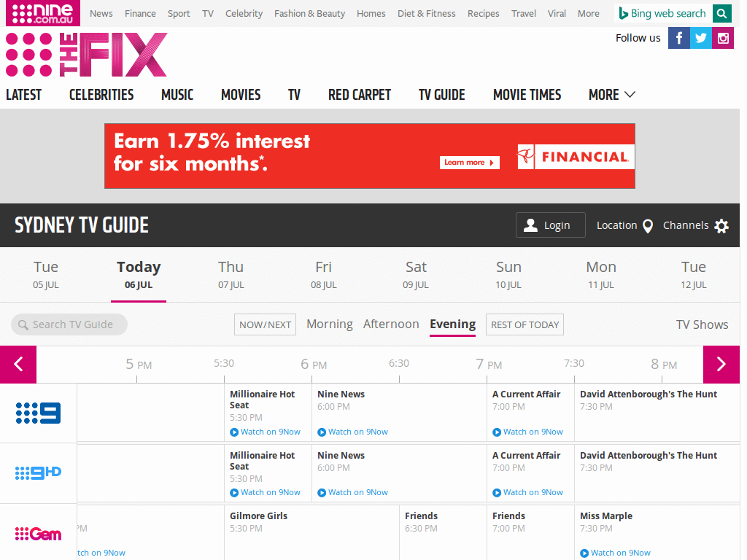Expand the MORE menu chevron
747x560 pixels.
(x=630, y=94)
